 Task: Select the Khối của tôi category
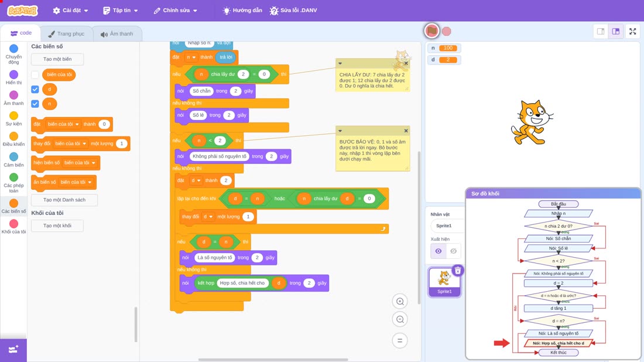click(13, 227)
